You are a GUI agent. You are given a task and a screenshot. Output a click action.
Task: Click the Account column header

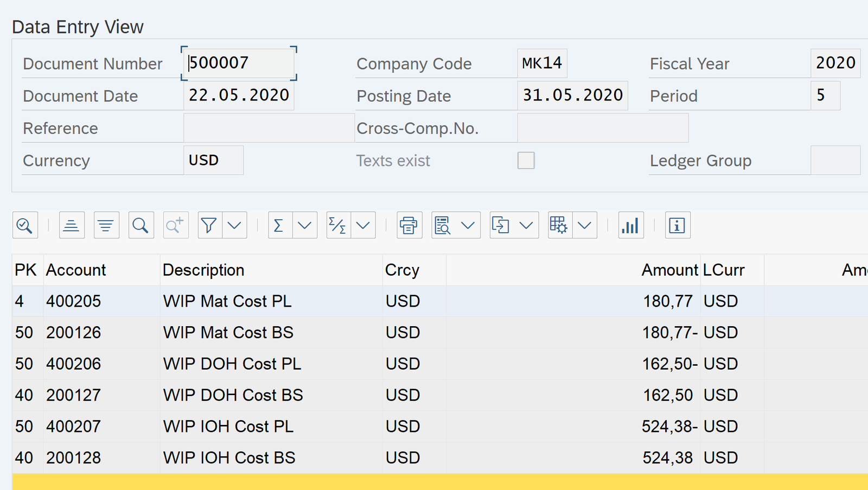click(76, 270)
